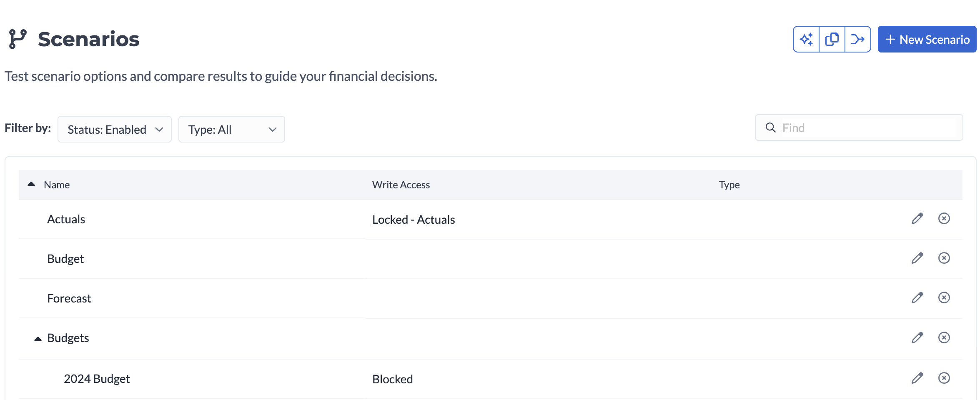Remove the 2024 Budget scenario

point(944,378)
